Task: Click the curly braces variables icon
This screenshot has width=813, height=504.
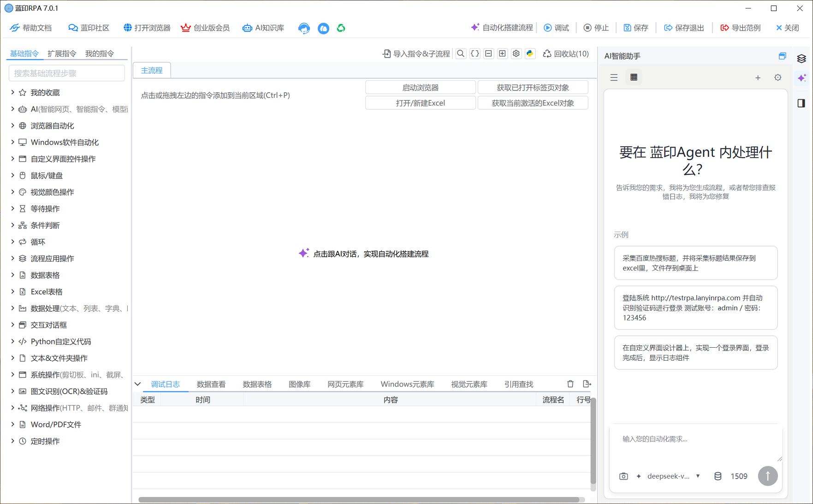Action: 475,53
